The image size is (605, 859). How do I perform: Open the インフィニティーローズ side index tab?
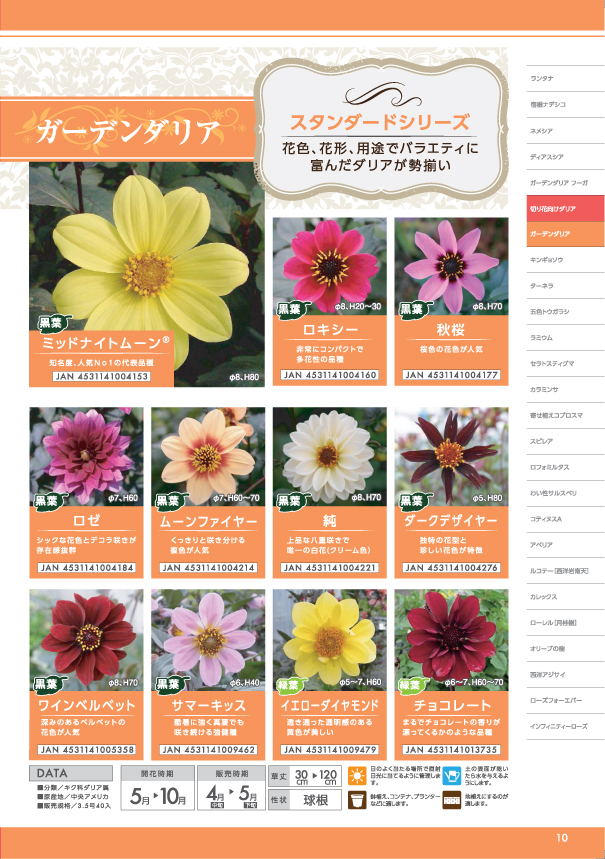(565, 726)
